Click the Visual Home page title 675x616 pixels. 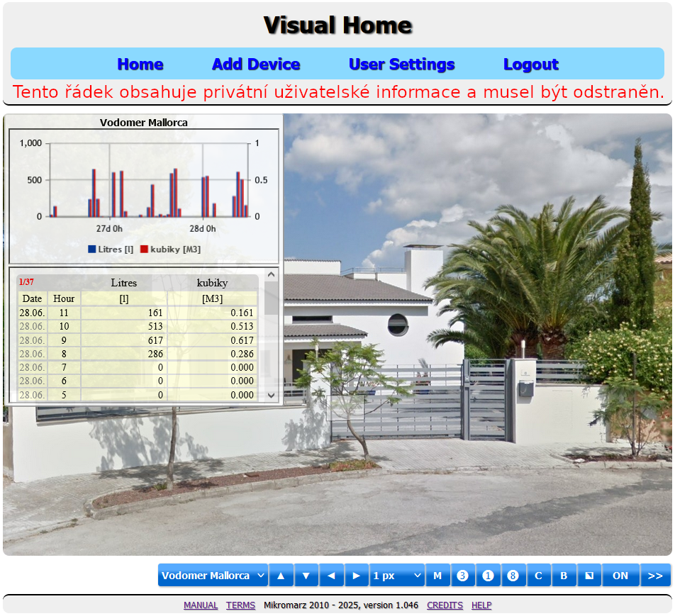pyautogui.click(x=338, y=25)
